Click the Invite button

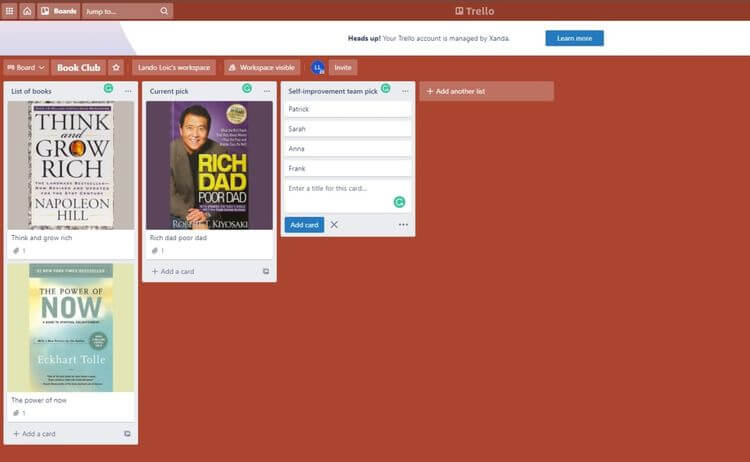(x=342, y=67)
